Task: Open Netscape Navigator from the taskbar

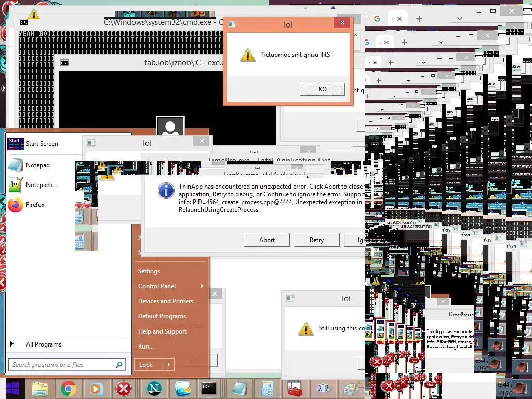Action: 154,389
